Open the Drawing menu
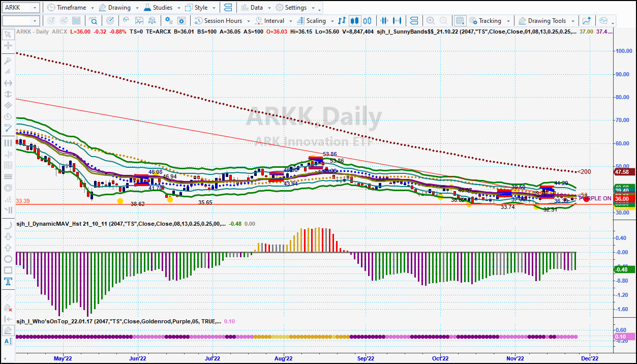 tap(114, 8)
